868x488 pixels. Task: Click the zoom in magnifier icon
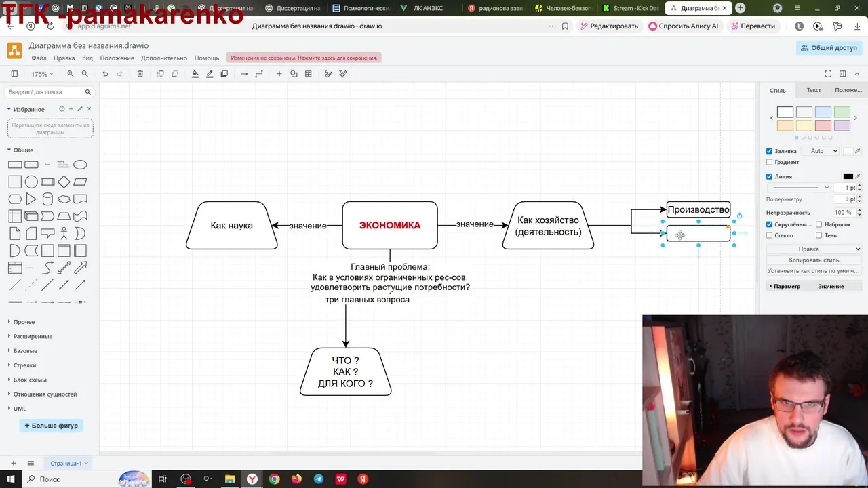70,74
